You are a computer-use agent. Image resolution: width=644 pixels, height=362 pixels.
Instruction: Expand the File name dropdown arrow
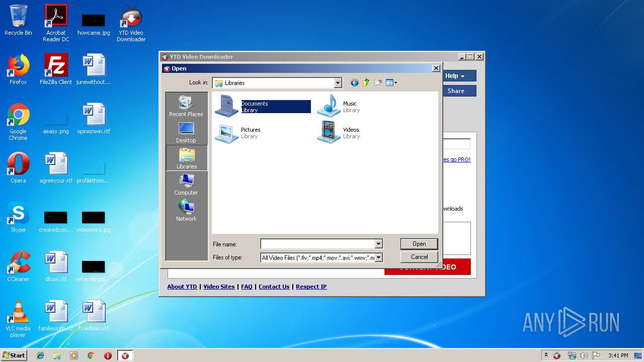[378, 244]
